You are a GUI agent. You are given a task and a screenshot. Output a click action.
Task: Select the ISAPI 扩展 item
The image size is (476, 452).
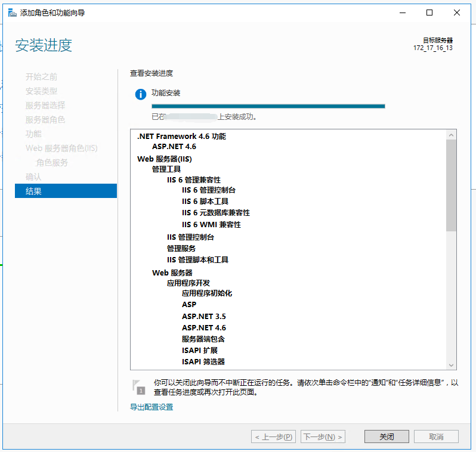point(200,351)
